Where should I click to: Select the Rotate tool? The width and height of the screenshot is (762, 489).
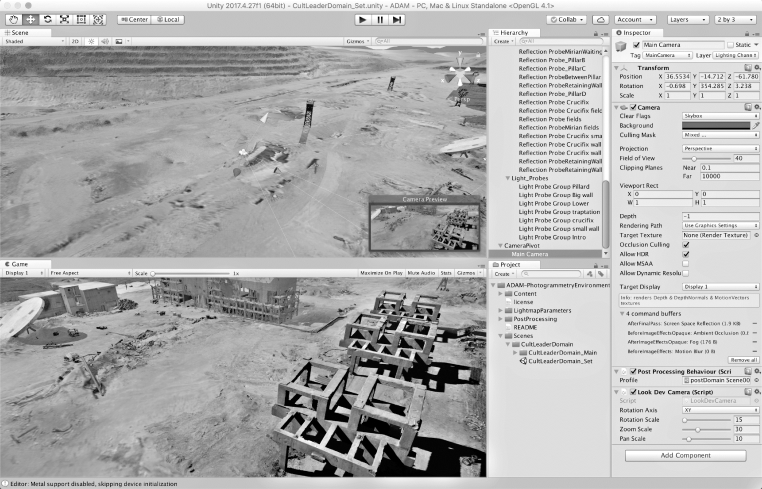(48, 19)
